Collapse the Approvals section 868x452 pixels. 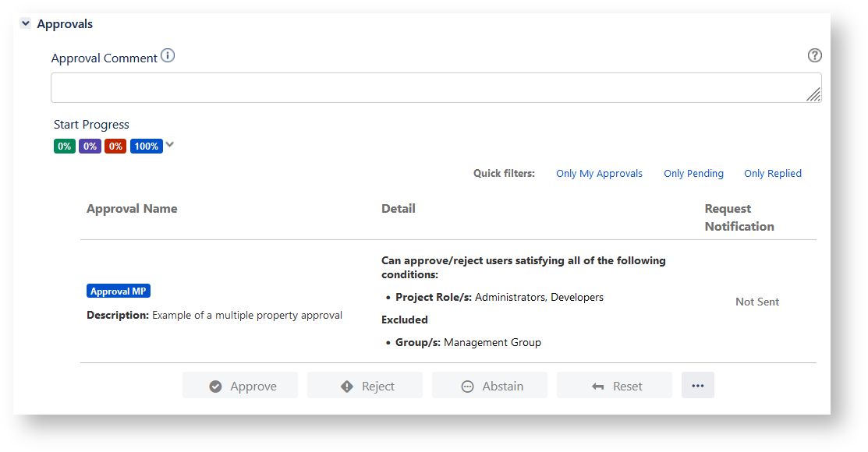click(26, 24)
